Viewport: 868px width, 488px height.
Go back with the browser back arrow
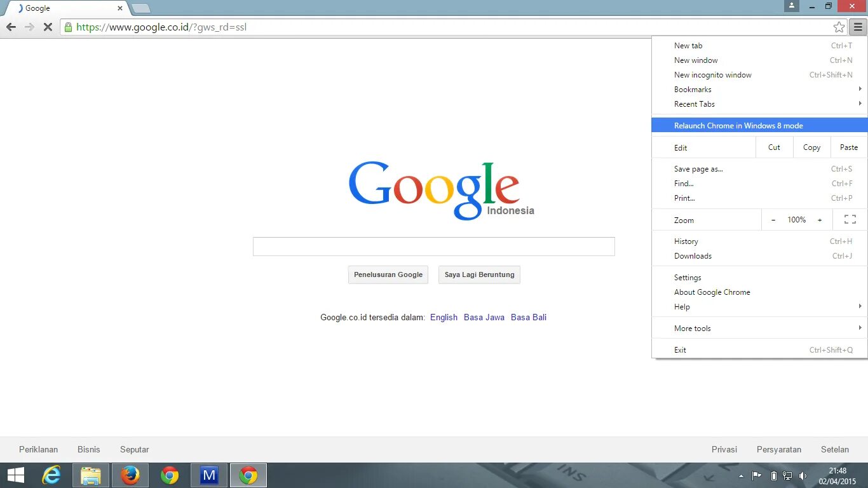click(11, 27)
